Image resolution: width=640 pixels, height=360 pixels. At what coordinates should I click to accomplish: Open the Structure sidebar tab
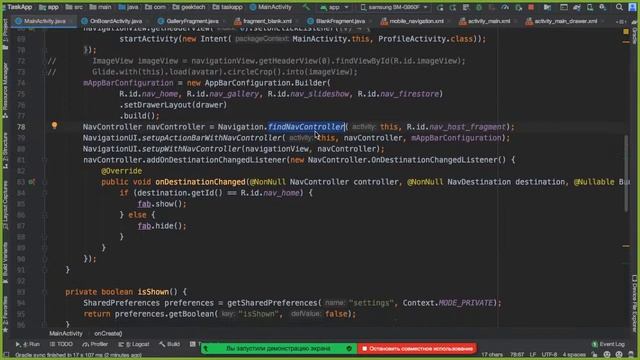point(5,150)
